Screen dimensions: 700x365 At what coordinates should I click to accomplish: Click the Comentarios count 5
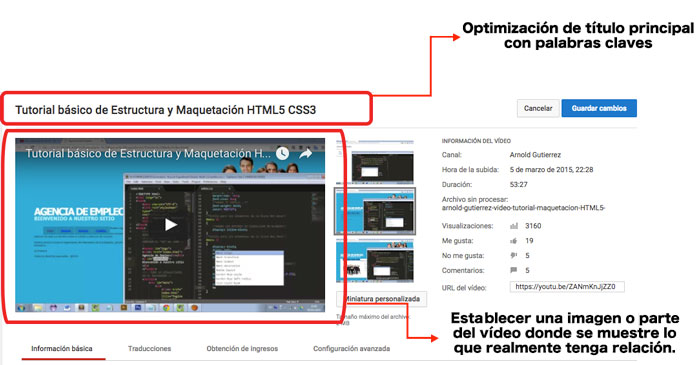[x=527, y=270]
